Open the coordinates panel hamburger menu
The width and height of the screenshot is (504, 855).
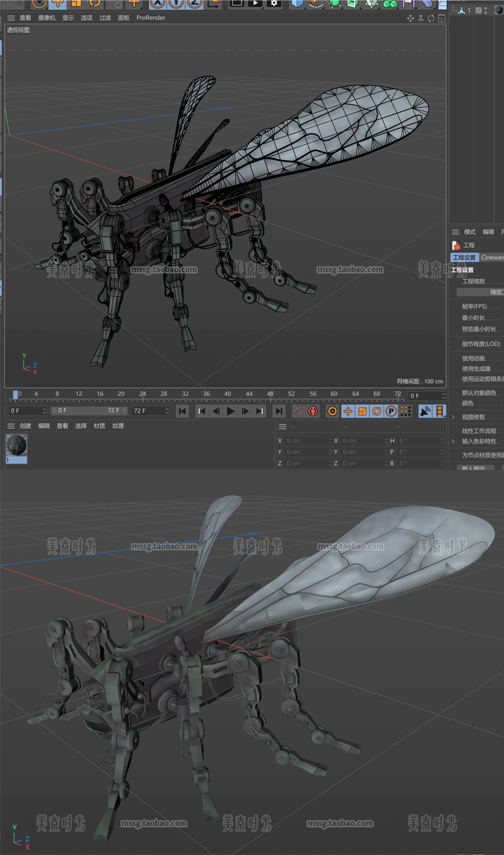pos(283,426)
